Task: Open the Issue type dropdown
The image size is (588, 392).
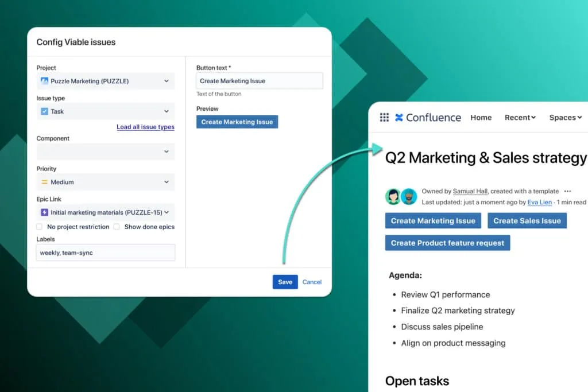Action: pos(106,111)
